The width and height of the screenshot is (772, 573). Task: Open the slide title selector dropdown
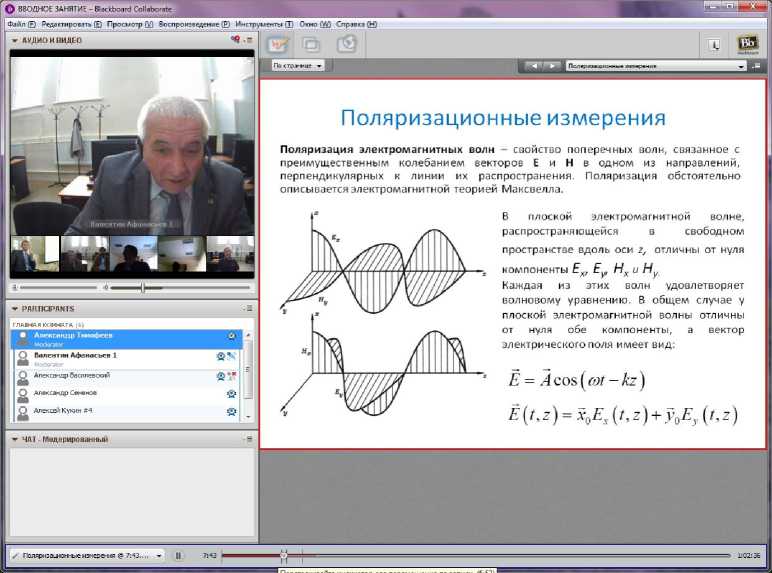656,66
